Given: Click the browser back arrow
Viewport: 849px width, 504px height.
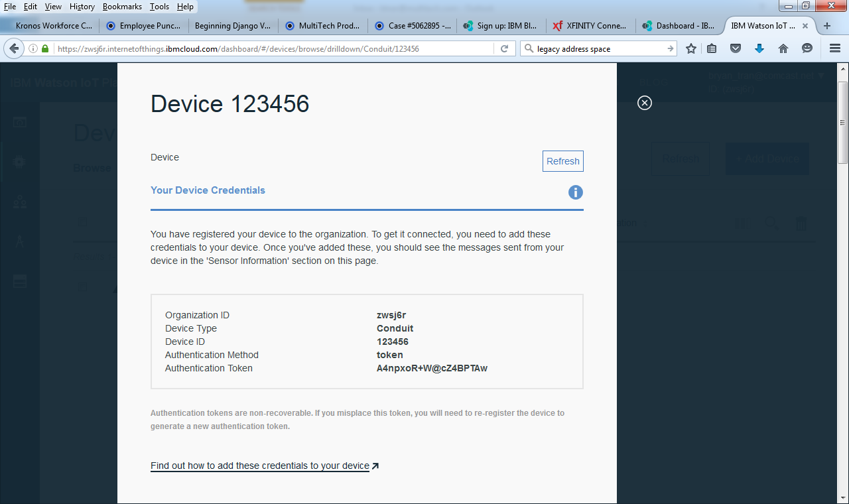Looking at the screenshot, I should click(x=13, y=48).
